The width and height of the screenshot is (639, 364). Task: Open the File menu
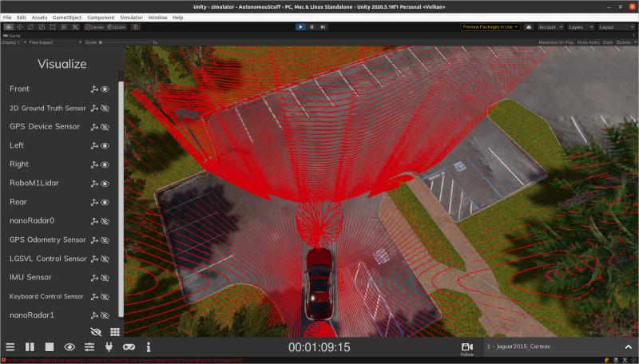pyautogui.click(x=7, y=18)
